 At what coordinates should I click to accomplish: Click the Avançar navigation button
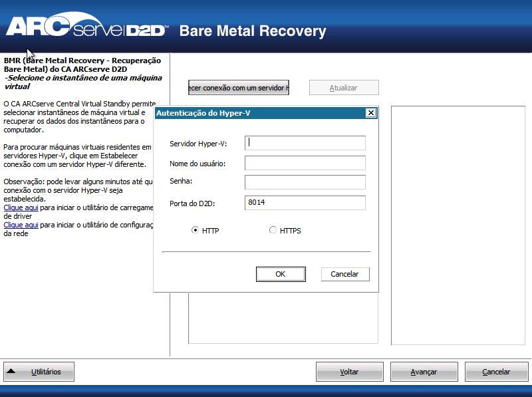424,372
